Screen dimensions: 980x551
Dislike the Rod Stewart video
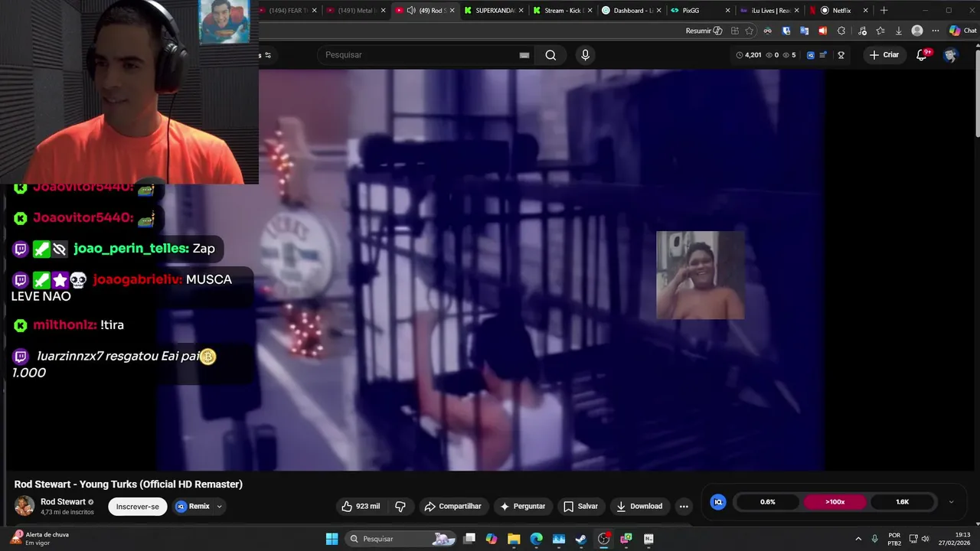click(400, 506)
